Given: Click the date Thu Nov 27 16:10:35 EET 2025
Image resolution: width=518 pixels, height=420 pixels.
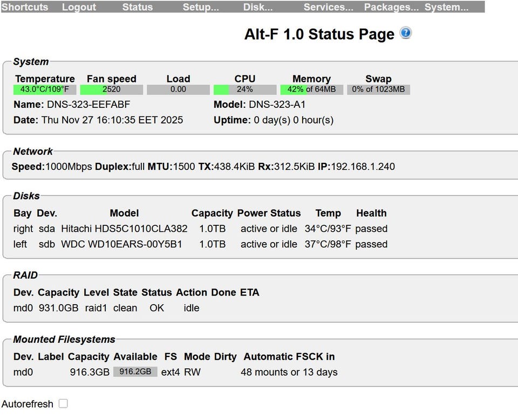Looking at the screenshot, I should 112,120.
